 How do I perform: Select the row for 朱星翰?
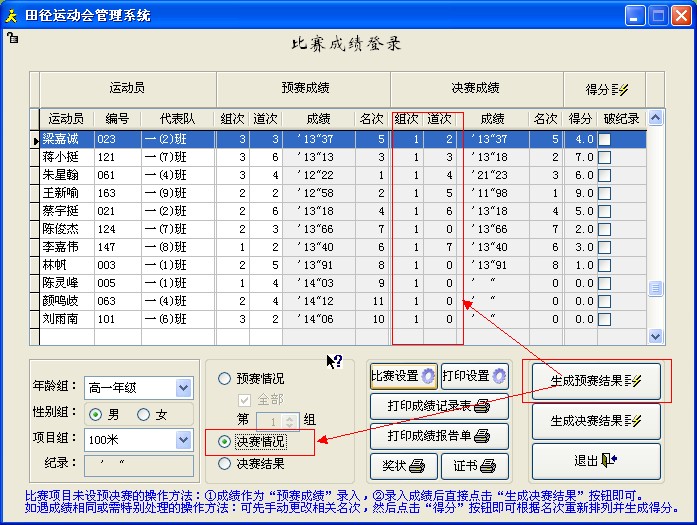[64, 174]
